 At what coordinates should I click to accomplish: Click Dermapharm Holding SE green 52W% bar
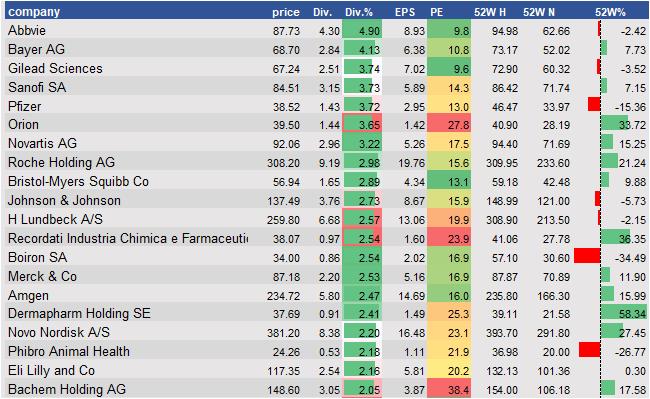point(623,313)
